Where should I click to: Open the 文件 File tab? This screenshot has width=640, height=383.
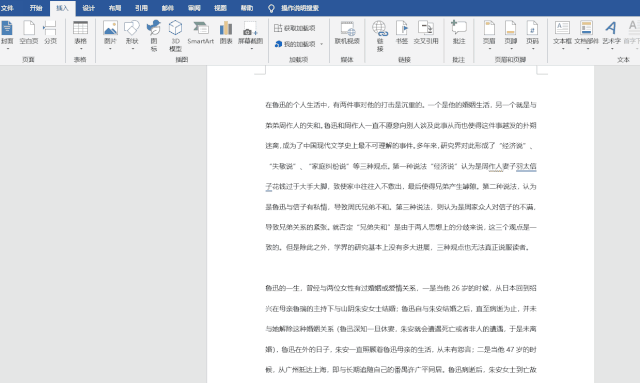[7, 8]
